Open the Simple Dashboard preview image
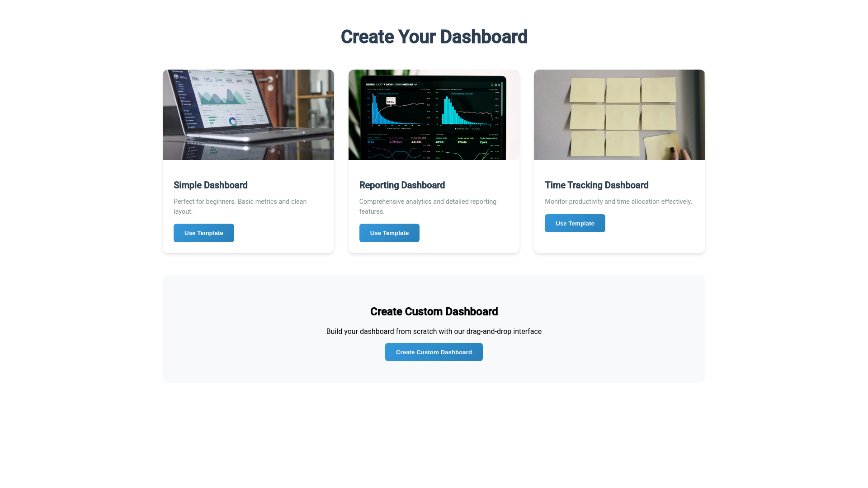Image resolution: width=868 pixels, height=488 pixels. pos(248,114)
